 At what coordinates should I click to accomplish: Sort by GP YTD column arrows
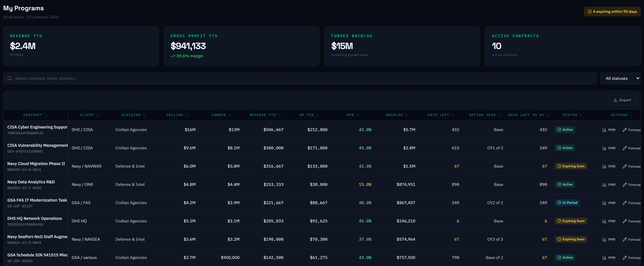pos(317,115)
